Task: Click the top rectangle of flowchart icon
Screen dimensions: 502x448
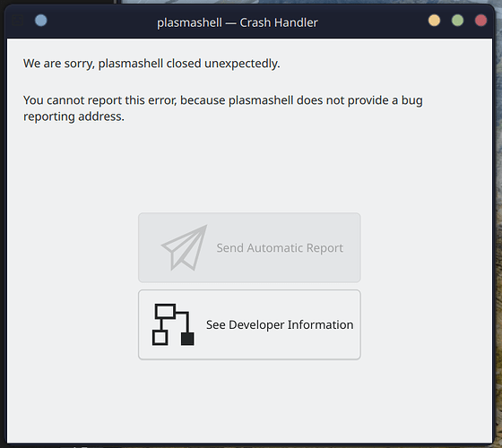Action: pyautogui.click(x=165, y=311)
